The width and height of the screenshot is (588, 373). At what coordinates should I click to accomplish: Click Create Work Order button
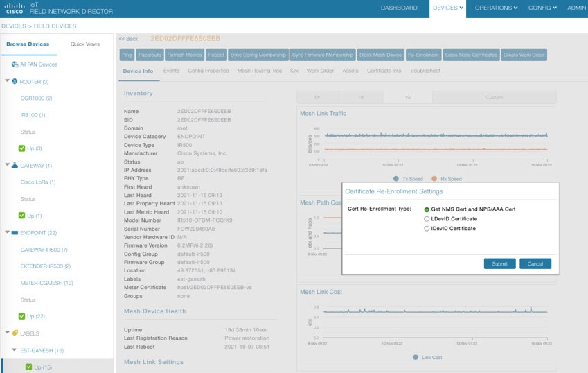point(524,55)
